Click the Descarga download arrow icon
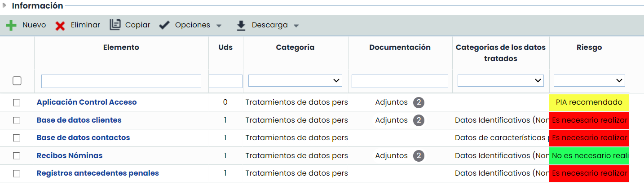The image size is (644, 190). (241, 26)
